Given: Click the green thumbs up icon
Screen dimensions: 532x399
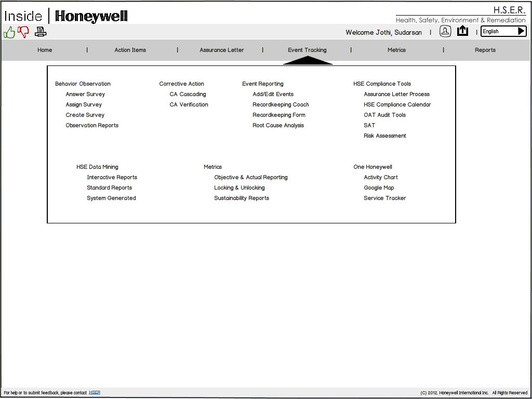Looking at the screenshot, I should 9,32.
